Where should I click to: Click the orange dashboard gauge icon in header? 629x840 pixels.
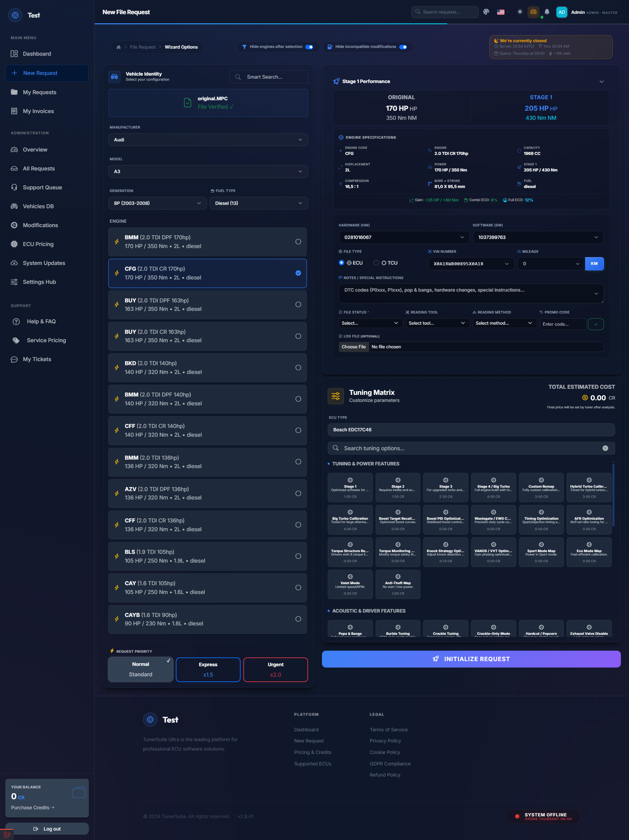click(x=534, y=12)
